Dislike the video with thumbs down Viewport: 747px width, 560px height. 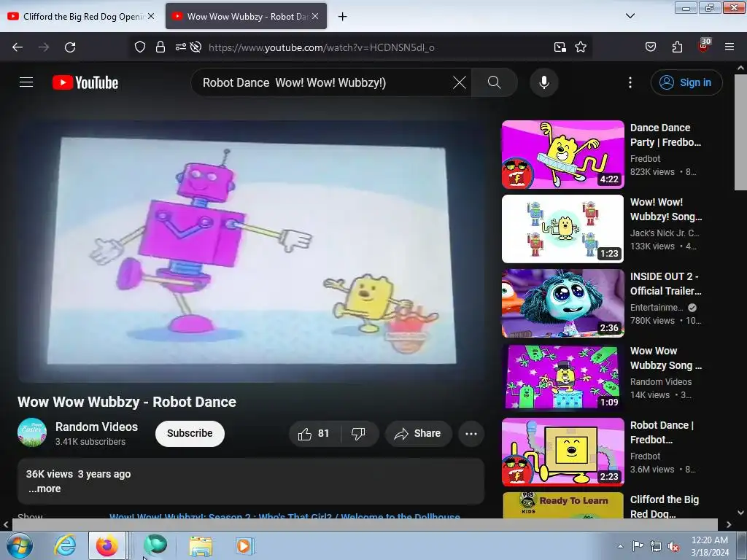359,433
